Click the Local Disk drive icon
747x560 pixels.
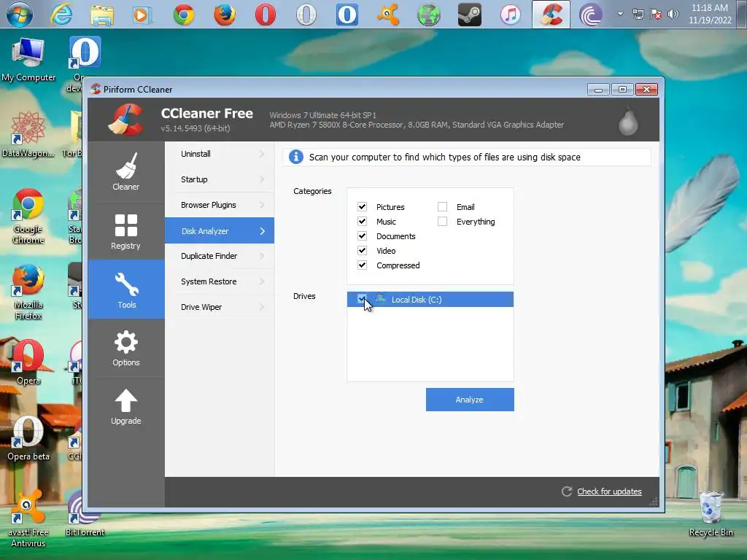381,299
